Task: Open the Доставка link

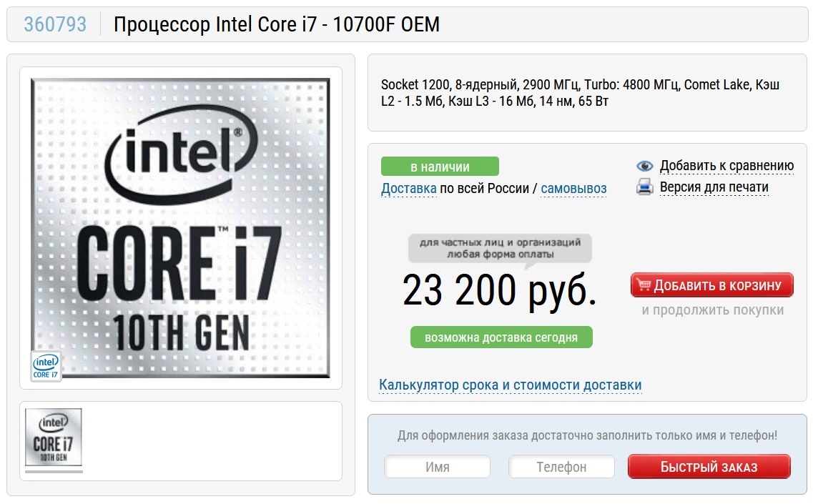Action: click(x=408, y=188)
